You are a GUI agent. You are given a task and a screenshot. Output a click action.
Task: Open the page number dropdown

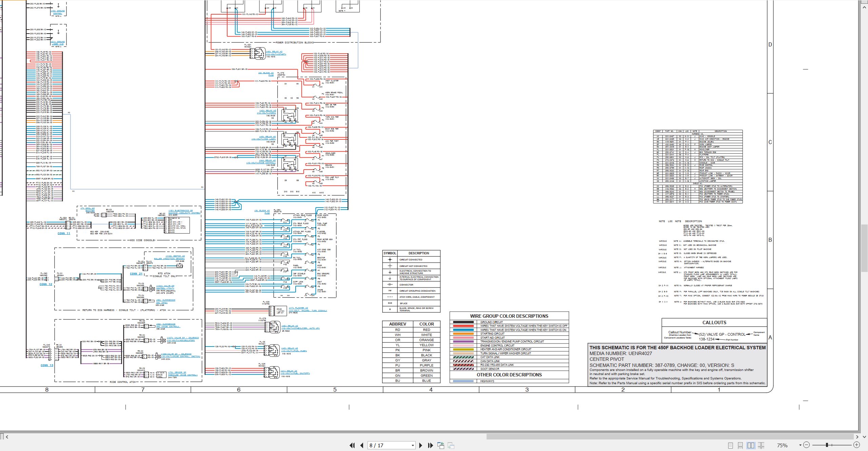coord(413,445)
